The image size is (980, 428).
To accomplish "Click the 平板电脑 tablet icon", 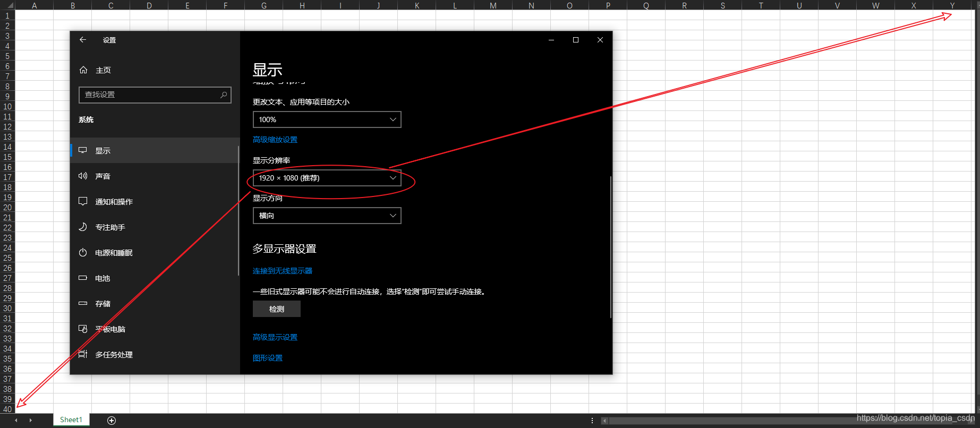I will [x=83, y=329].
